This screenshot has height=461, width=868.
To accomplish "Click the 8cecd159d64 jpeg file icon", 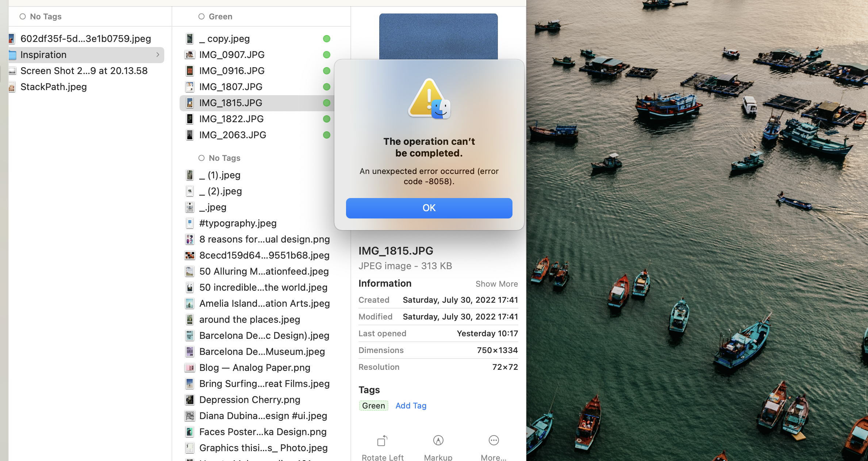I will [x=189, y=255].
